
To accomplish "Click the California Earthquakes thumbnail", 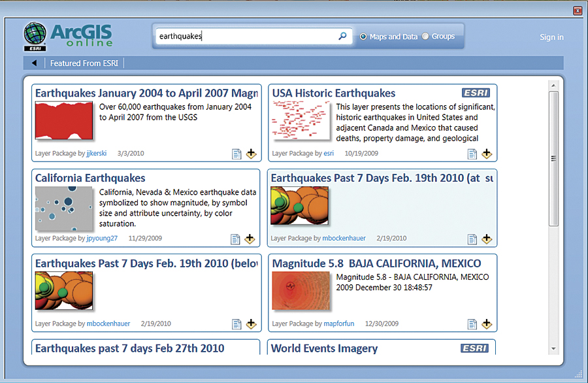I will (x=64, y=208).
